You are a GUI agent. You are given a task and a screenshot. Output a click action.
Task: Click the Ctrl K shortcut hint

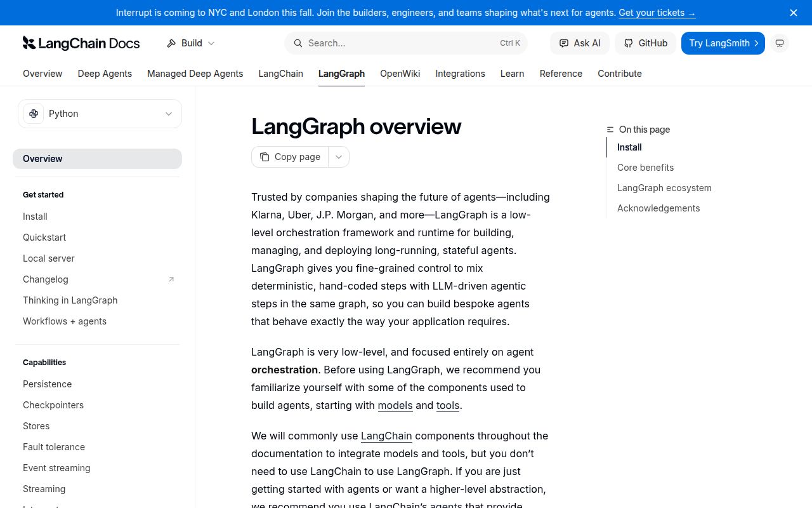click(510, 43)
